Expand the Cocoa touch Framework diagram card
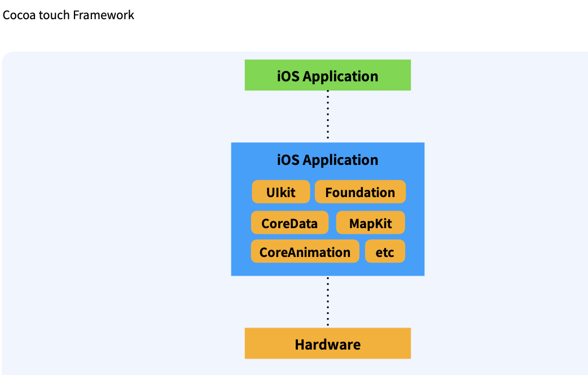This screenshot has width=588, height=375. 294,212
